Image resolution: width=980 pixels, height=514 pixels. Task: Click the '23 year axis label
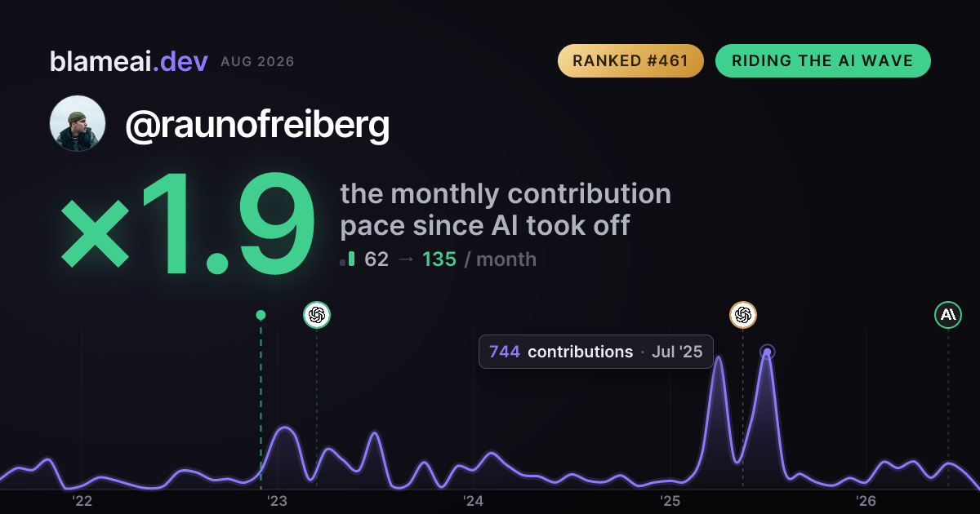point(278,500)
